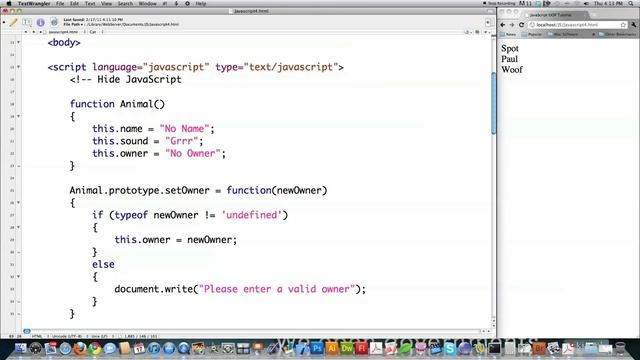This screenshot has width=640, height=360.
Task: Open Skype from the Dock
Action: pos(450,349)
